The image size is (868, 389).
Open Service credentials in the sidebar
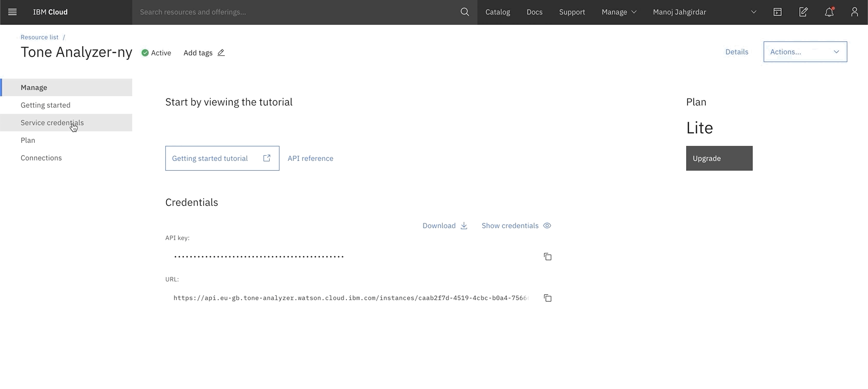pos(66,123)
